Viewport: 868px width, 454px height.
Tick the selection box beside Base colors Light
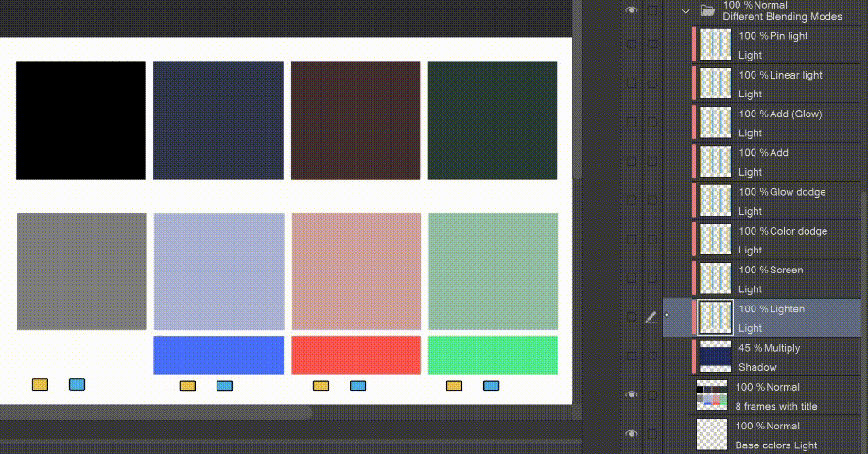[652, 433]
